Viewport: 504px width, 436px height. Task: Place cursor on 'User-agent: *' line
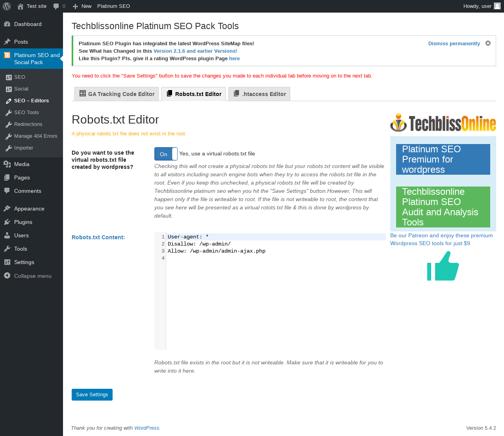(188, 237)
